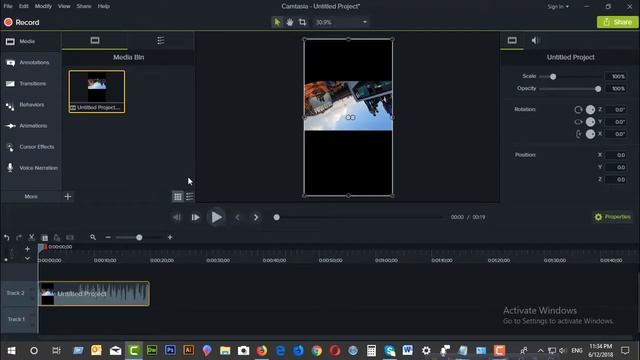The image size is (640, 360).
Task: Click the Scale percentage field
Action: (x=616, y=76)
